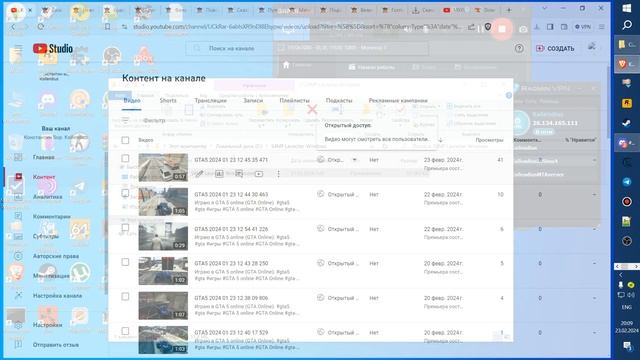
Task: Open the browser tab search chevron
Action: (x=544, y=8)
